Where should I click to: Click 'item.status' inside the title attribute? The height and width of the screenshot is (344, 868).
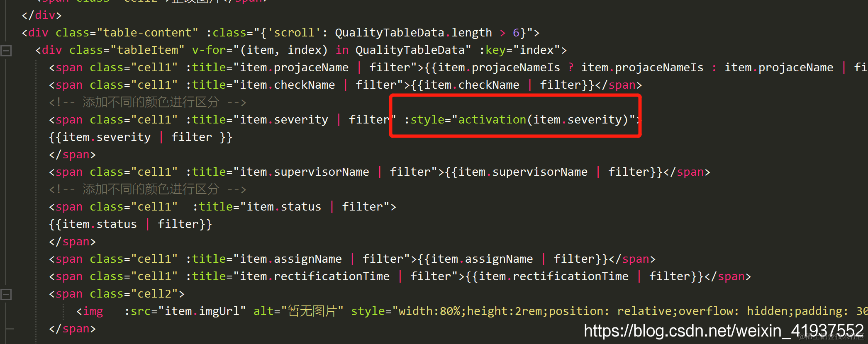click(x=284, y=207)
